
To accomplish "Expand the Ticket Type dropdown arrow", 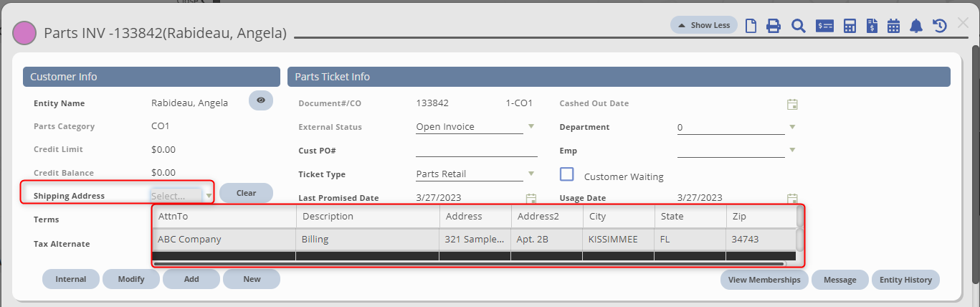I will pos(531,173).
